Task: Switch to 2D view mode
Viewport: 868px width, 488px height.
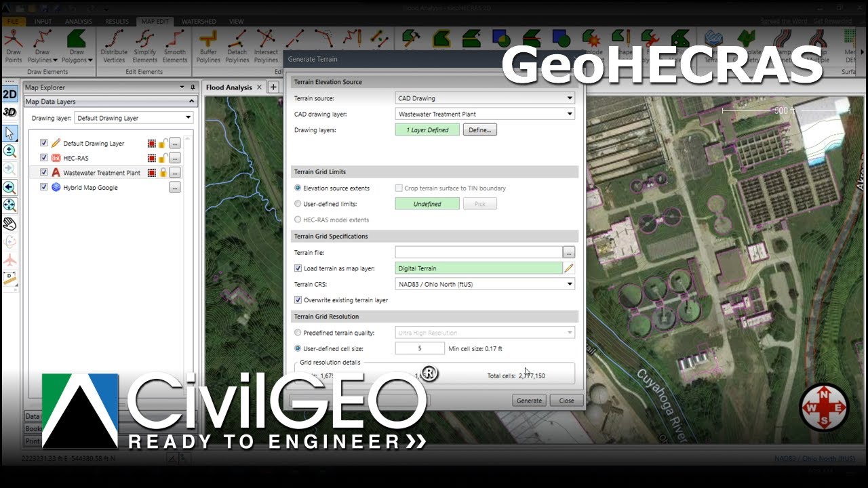Action: click(x=9, y=95)
